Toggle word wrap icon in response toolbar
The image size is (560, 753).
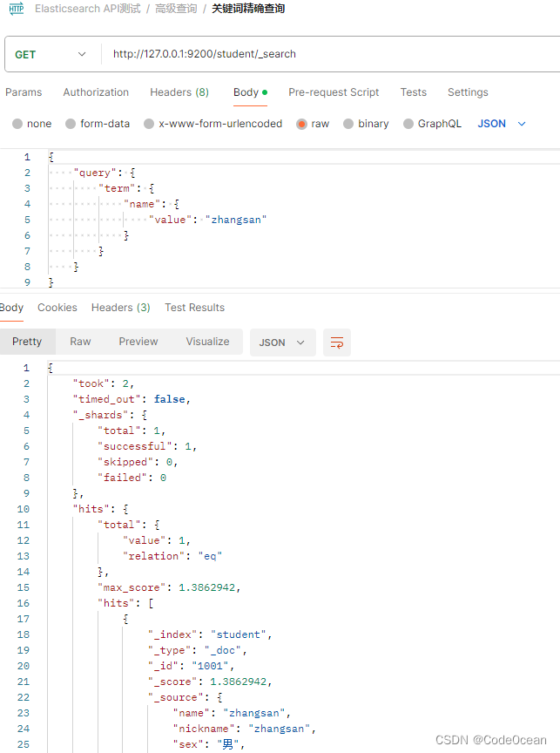coord(337,343)
